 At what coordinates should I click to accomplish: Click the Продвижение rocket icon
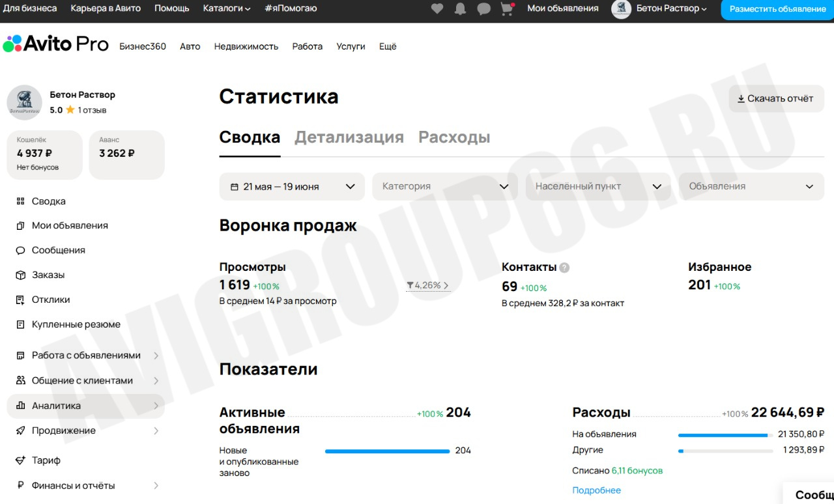[x=20, y=430]
